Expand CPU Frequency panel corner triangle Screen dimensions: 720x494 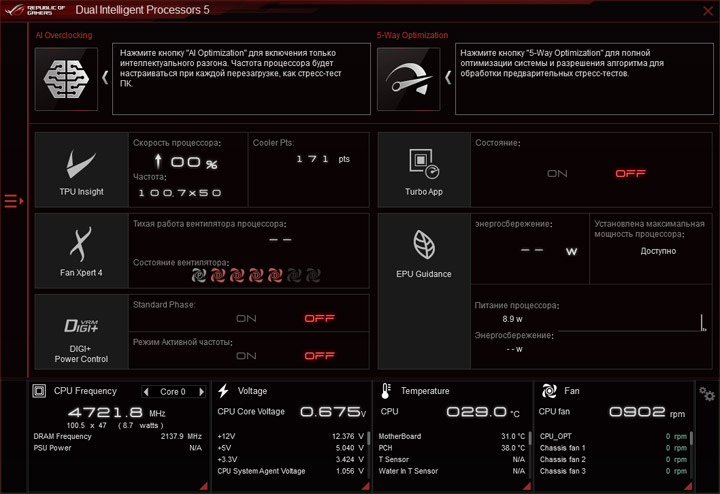[x=203, y=486]
